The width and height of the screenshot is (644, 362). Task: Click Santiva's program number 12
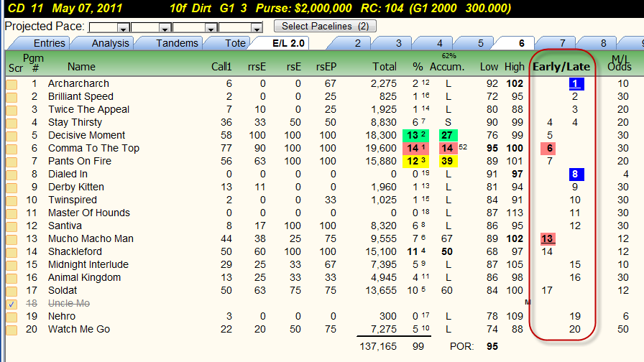click(x=32, y=226)
